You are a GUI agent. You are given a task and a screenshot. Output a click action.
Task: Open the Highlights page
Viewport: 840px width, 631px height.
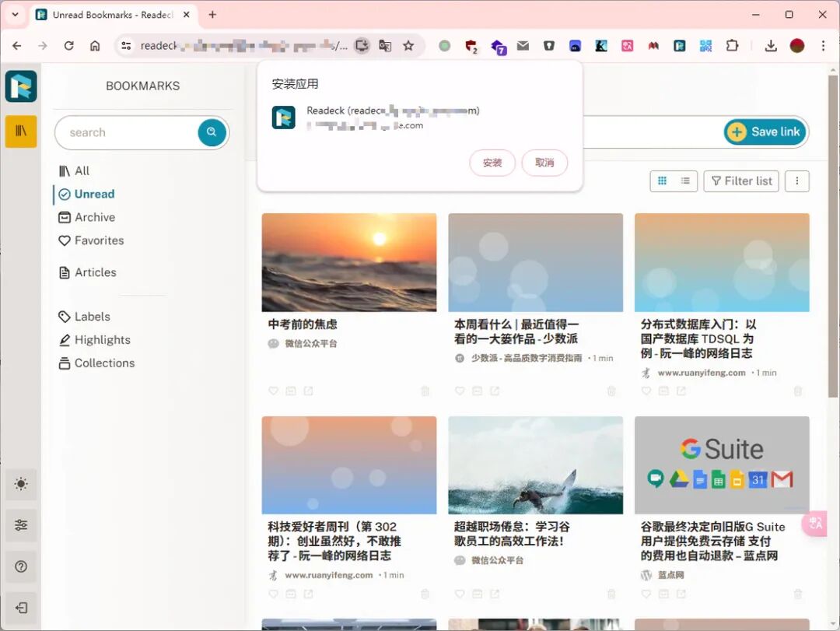(94, 340)
